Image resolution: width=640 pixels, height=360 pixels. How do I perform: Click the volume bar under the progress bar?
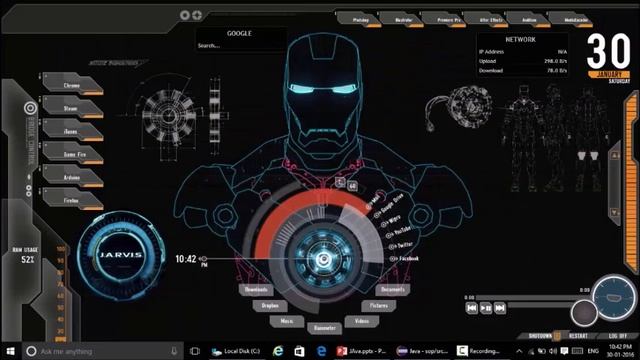(x=541, y=305)
